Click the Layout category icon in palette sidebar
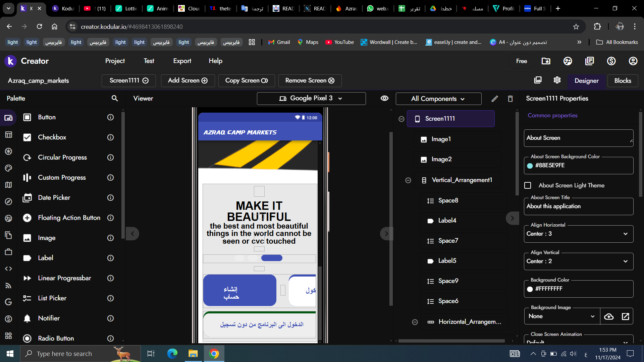Image resolution: width=644 pixels, height=362 pixels. pyautogui.click(x=8, y=135)
